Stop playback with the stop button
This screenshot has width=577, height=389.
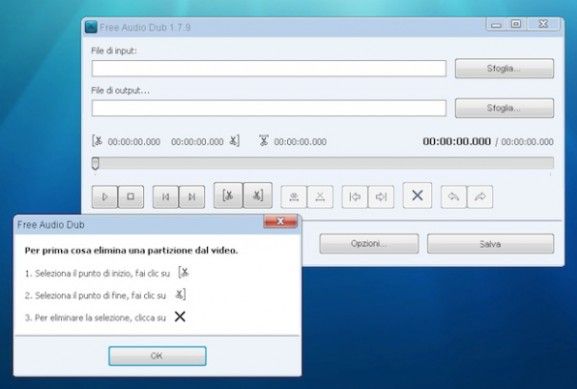point(131,197)
